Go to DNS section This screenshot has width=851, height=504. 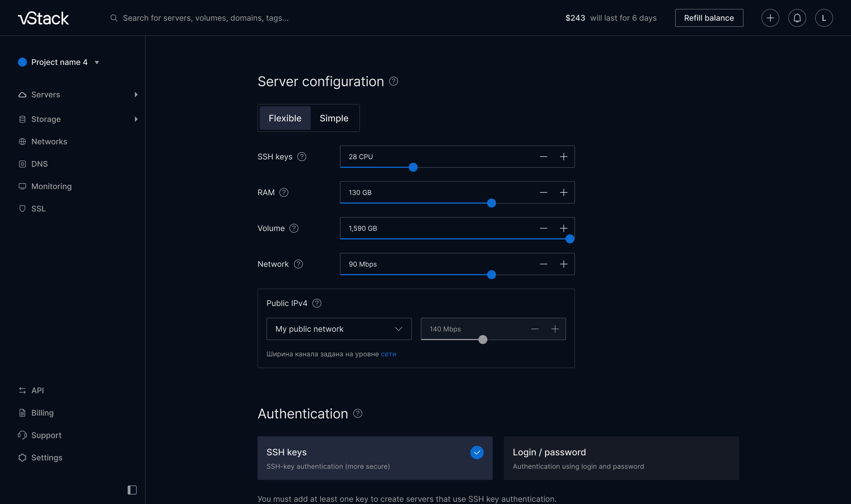[39, 164]
